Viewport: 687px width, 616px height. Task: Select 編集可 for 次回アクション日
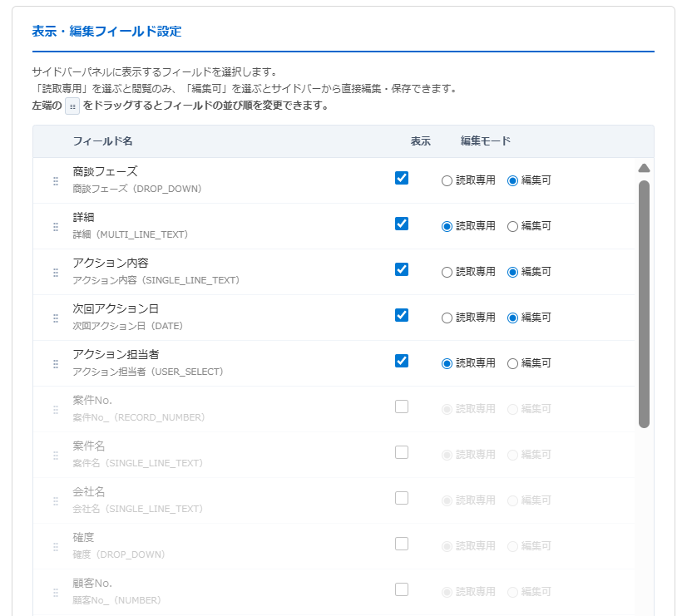click(x=512, y=318)
